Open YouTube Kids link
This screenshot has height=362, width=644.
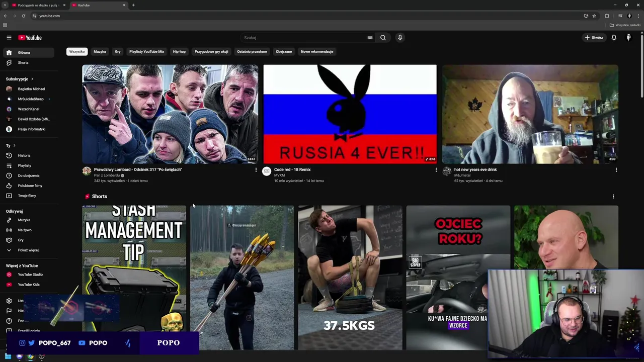tap(29, 285)
